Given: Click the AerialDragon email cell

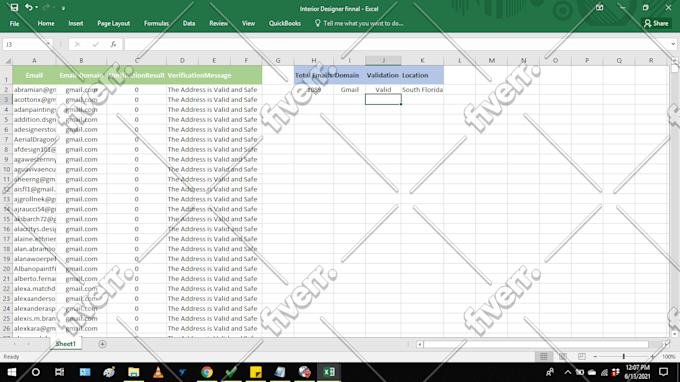Looking at the screenshot, I should point(34,140).
